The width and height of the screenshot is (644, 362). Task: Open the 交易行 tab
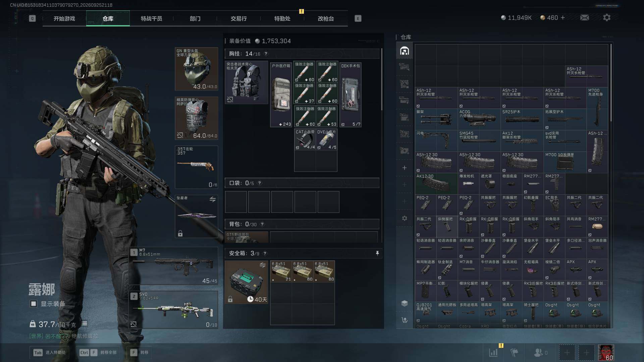(x=239, y=18)
